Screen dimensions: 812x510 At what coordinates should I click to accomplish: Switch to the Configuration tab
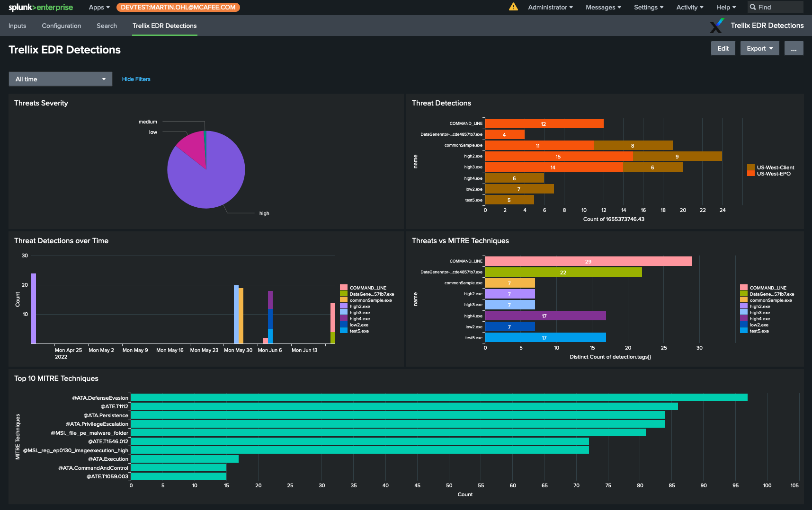(x=61, y=26)
